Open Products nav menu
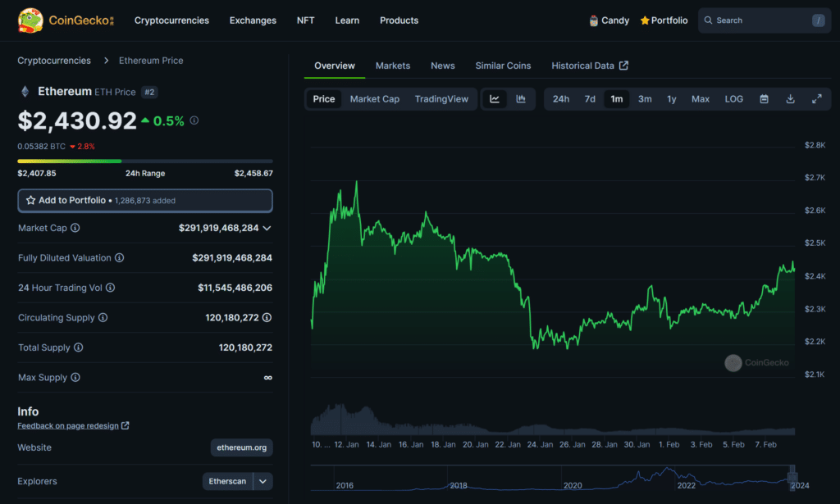This screenshot has height=504, width=840. pos(399,20)
